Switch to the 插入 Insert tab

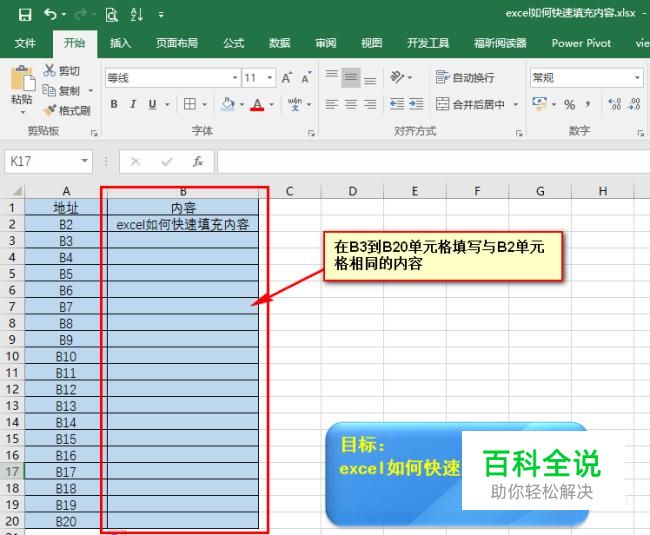click(x=121, y=43)
